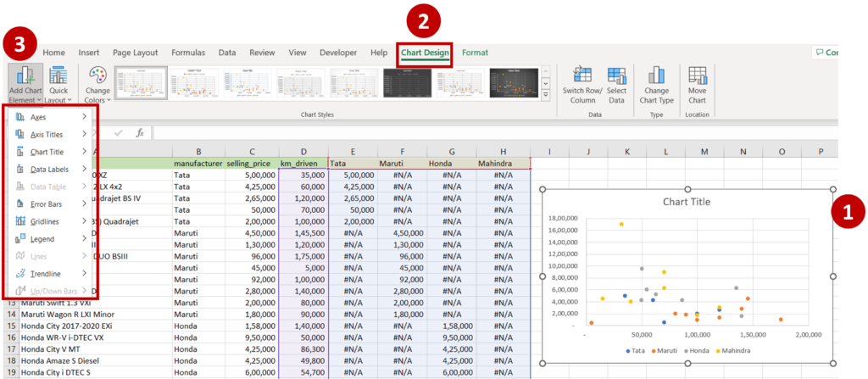Click the km_driven header cell
868x379 pixels.
coord(303,164)
